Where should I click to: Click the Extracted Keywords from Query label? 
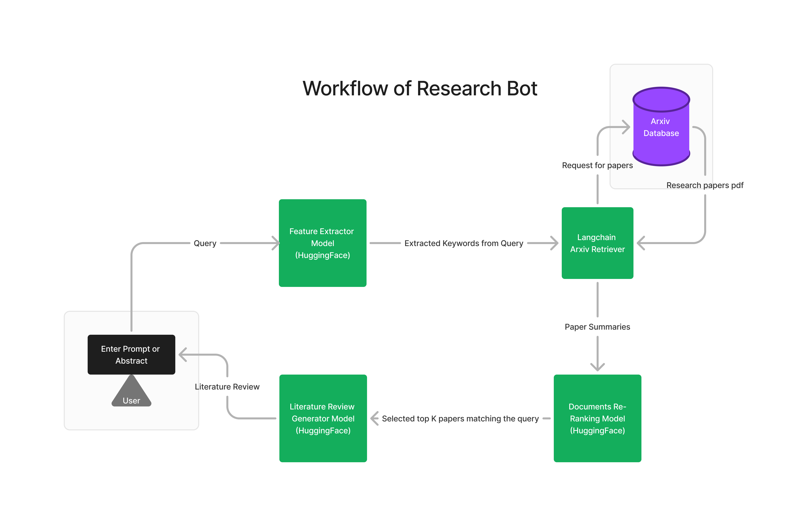[463, 243]
